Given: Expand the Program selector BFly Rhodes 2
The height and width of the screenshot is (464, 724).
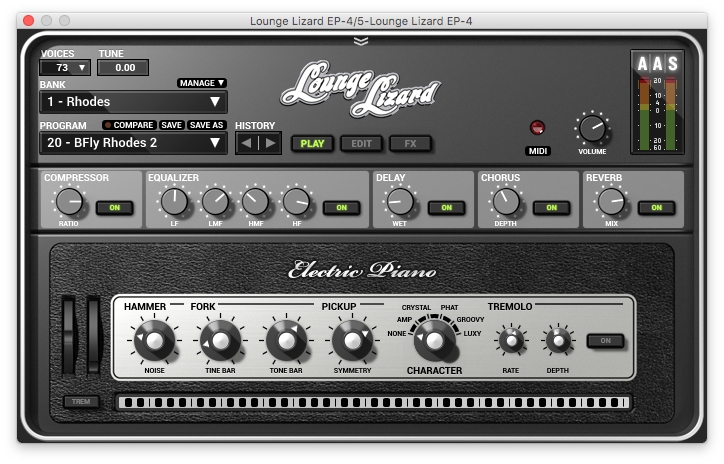Looking at the screenshot, I should click(x=133, y=143).
